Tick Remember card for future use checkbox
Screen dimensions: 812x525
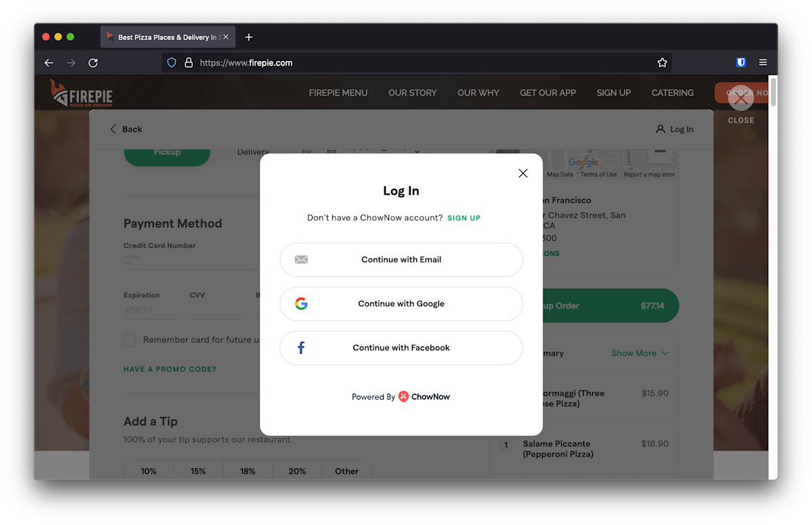tap(130, 340)
